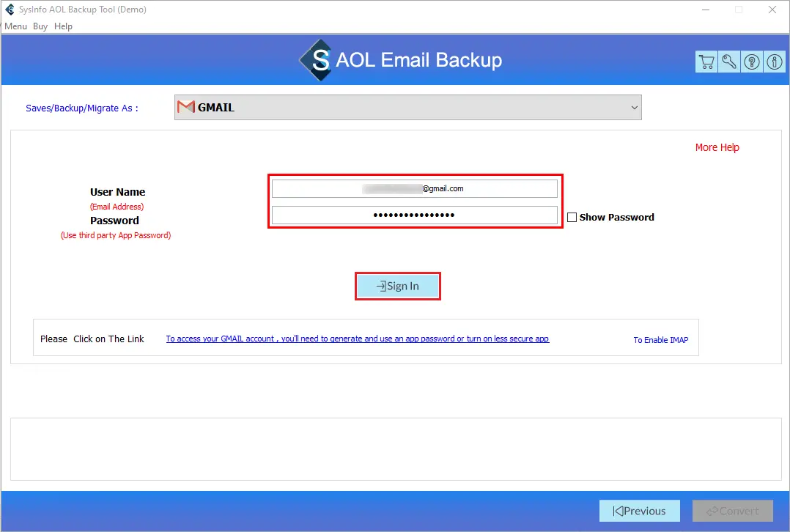Click the greyed-out Convert button

(x=733, y=511)
